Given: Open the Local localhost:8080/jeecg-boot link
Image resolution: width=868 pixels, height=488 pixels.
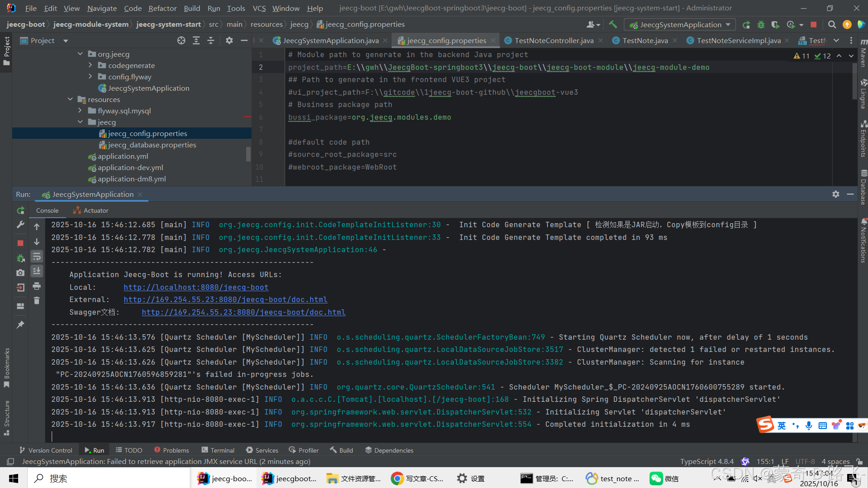Looking at the screenshot, I should 196,287.
